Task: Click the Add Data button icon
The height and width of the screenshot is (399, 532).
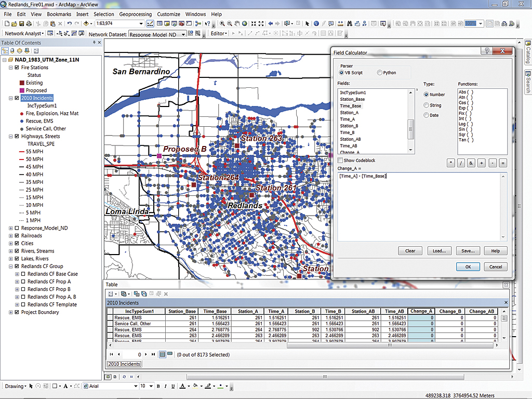Action: 86,23
